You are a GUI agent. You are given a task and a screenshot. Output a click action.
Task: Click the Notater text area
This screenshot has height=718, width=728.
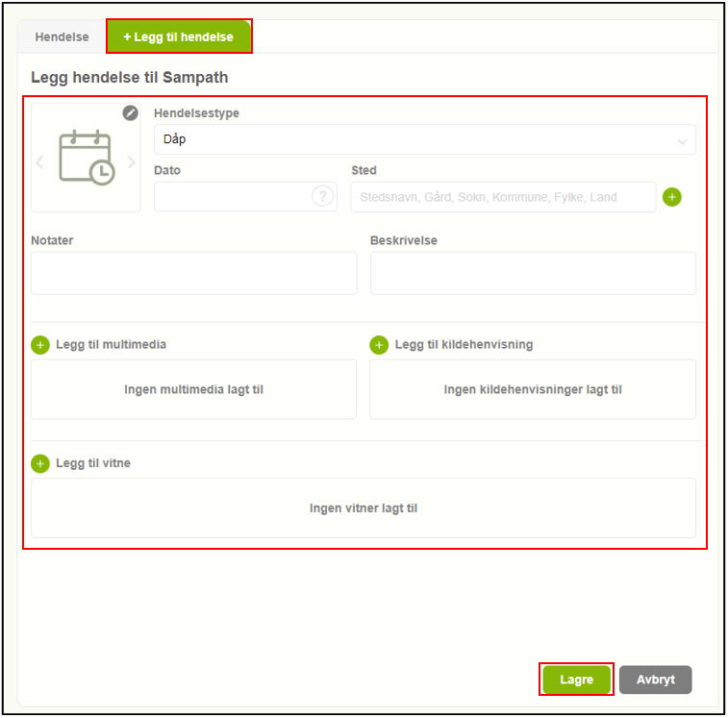pyautogui.click(x=193, y=273)
